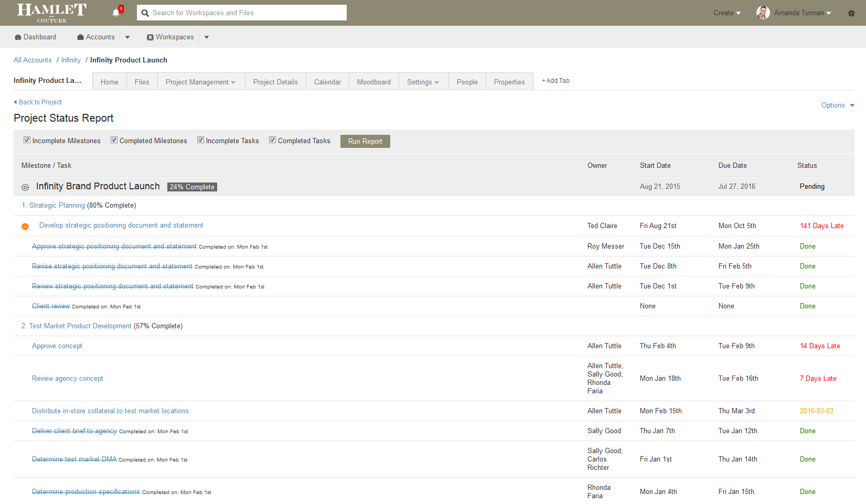Open the Workspaces dropdown arrow

pyautogui.click(x=207, y=37)
